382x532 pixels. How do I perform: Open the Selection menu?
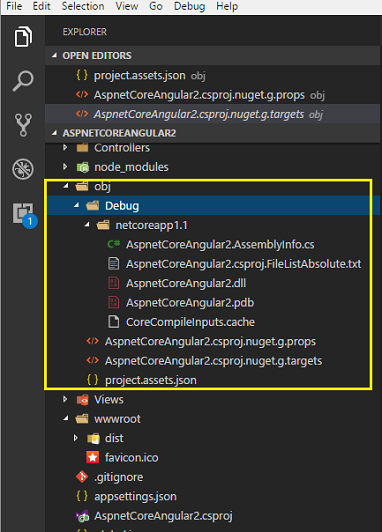(83, 6)
